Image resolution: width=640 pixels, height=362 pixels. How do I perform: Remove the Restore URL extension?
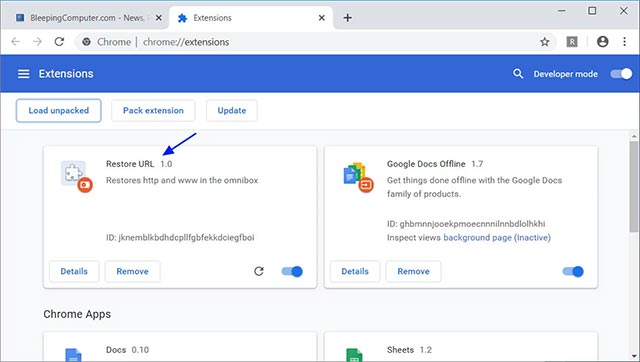tap(133, 271)
